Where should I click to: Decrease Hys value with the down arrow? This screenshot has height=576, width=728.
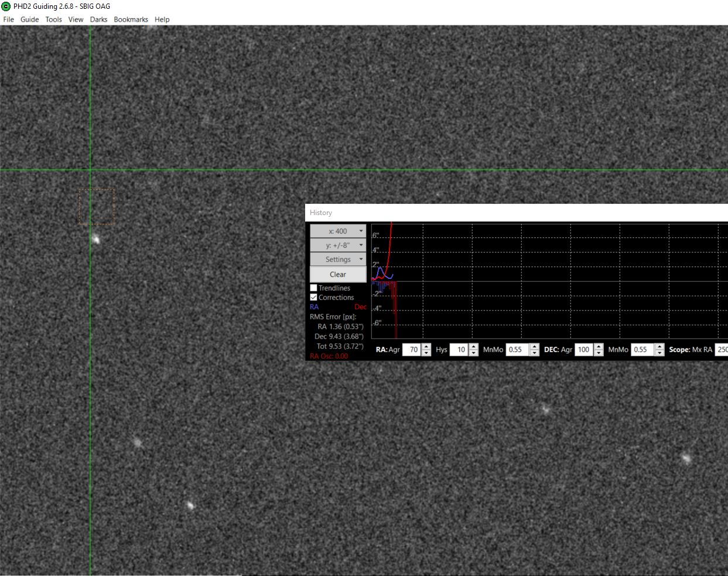pos(474,353)
